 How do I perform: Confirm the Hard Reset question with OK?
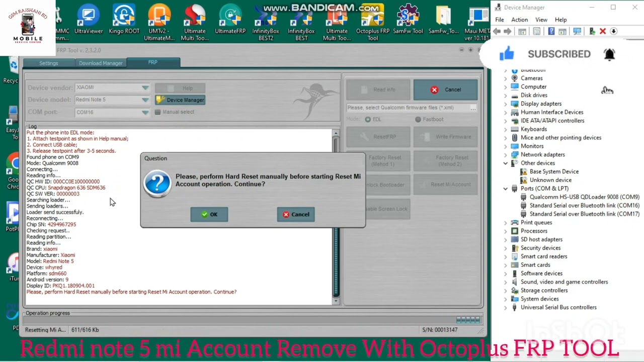click(209, 214)
